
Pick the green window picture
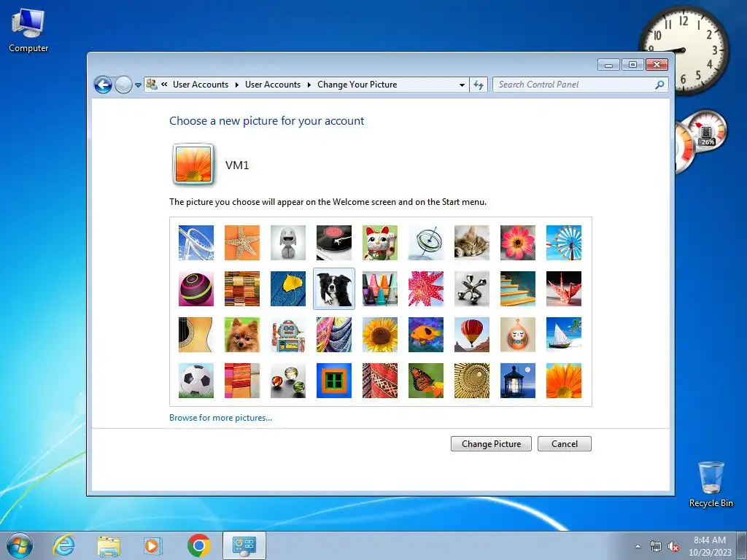tap(334, 381)
